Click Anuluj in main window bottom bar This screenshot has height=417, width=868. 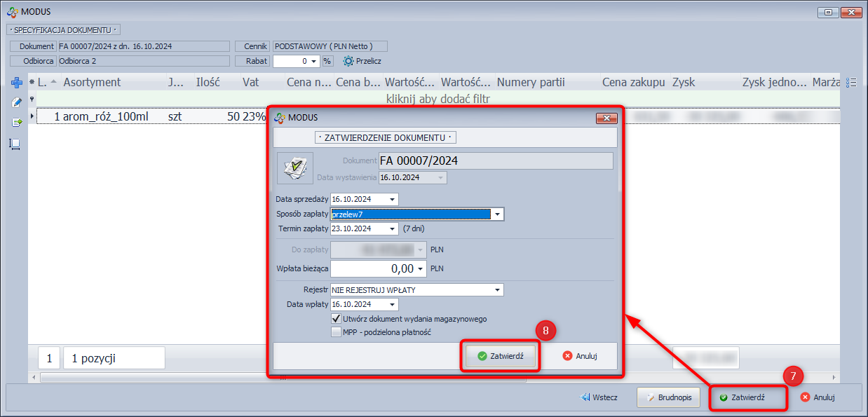(x=818, y=397)
